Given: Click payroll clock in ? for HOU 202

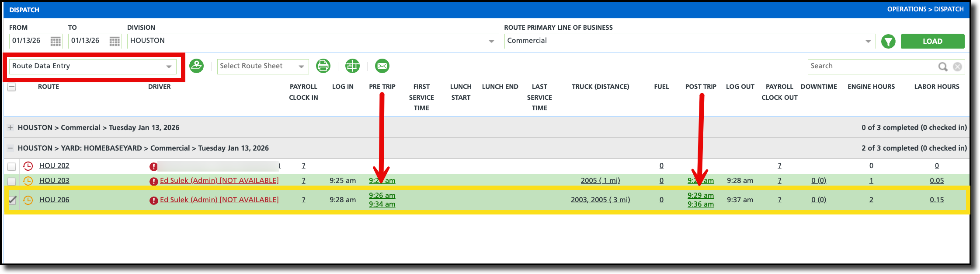Looking at the screenshot, I should pos(303,165).
